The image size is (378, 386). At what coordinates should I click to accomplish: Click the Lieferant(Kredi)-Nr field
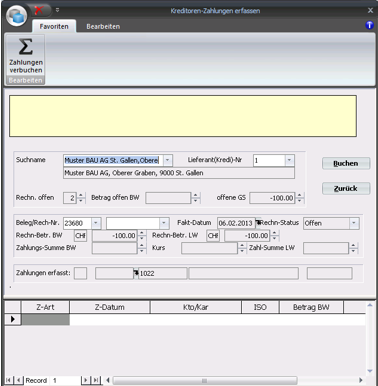click(269, 160)
